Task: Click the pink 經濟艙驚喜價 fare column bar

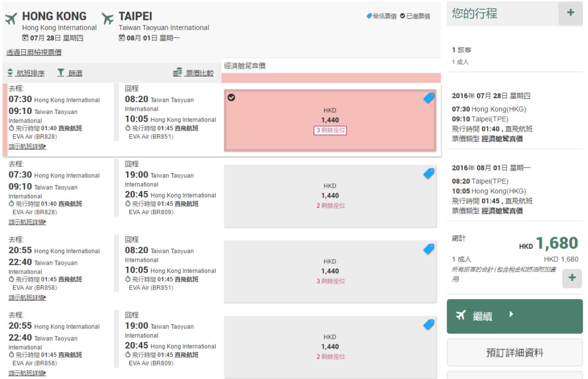Action: [x=331, y=78]
